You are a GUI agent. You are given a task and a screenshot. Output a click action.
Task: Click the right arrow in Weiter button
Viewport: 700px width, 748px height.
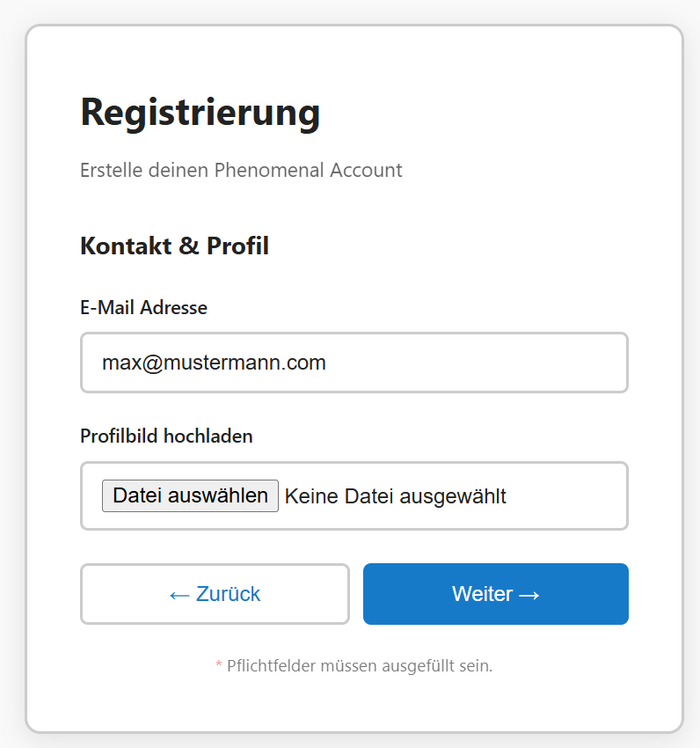pyautogui.click(x=529, y=595)
